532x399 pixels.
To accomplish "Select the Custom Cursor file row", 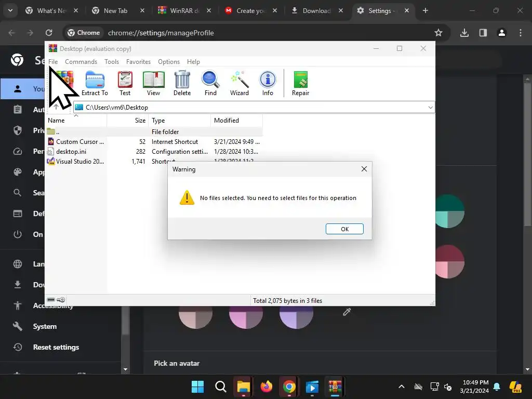I will tap(154, 142).
